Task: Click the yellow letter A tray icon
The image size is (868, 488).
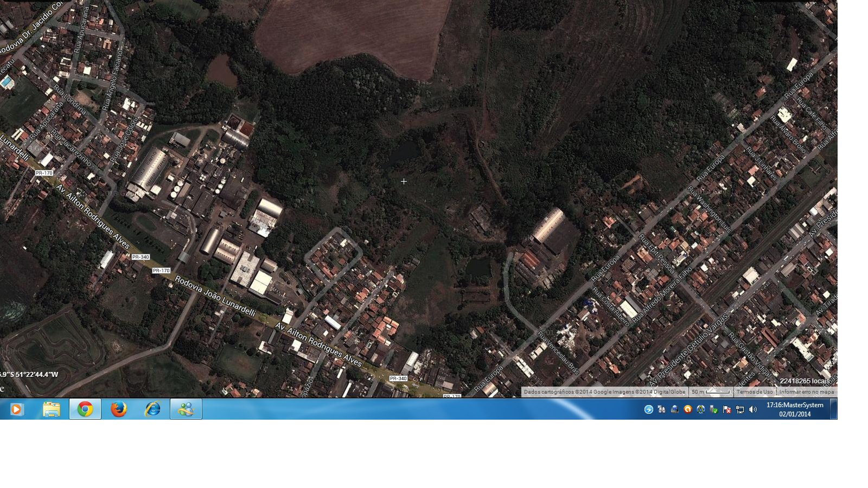Action: [701, 409]
